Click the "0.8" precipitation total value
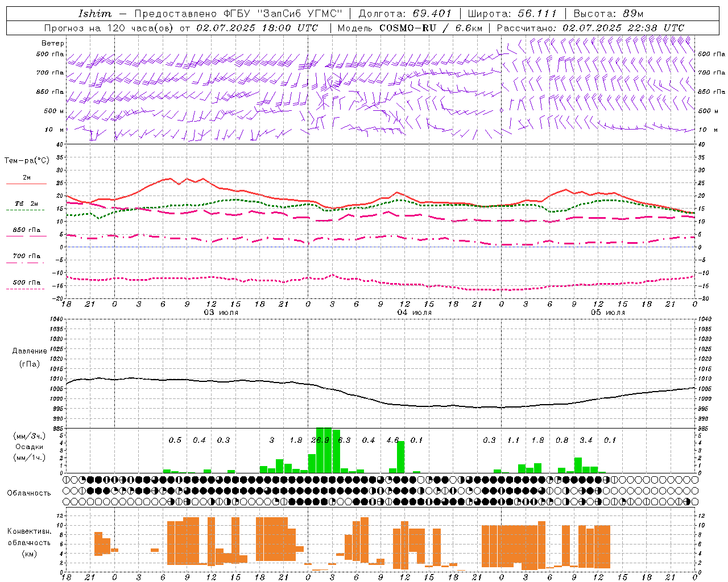The width and height of the screenshot is (728, 582). click(x=562, y=440)
